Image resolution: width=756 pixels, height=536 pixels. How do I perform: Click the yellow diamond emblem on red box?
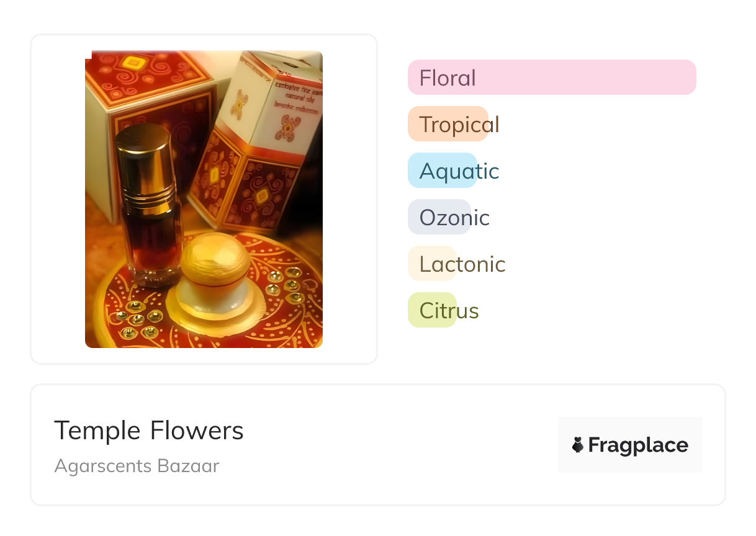(132, 62)
